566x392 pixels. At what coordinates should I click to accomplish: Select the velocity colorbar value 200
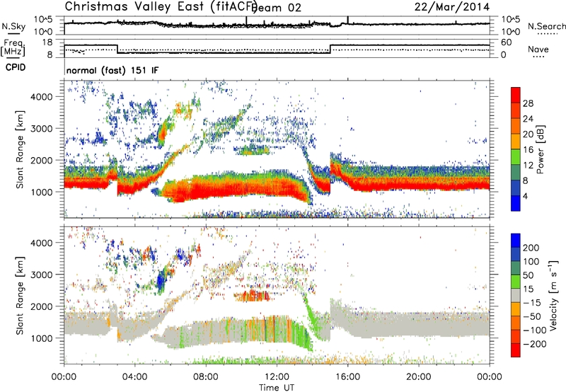click(531, 248)
